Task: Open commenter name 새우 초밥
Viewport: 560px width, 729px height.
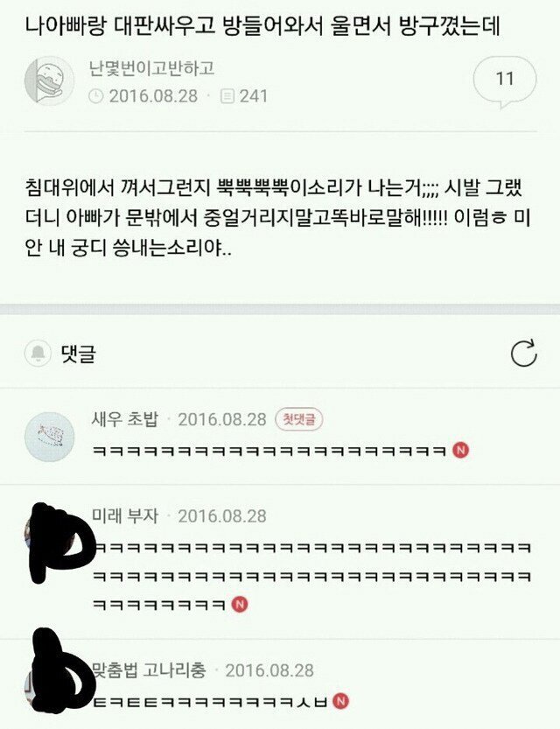Action: 125,419
